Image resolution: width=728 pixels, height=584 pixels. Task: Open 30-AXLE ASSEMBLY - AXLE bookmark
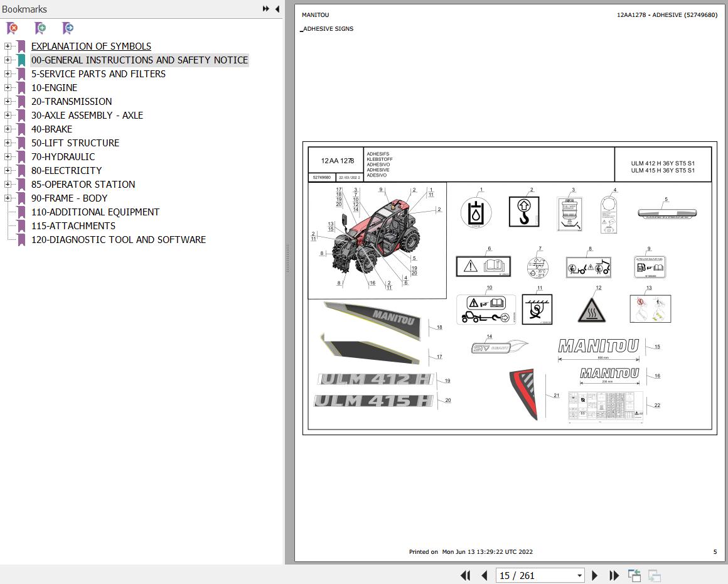coord(87,115)
